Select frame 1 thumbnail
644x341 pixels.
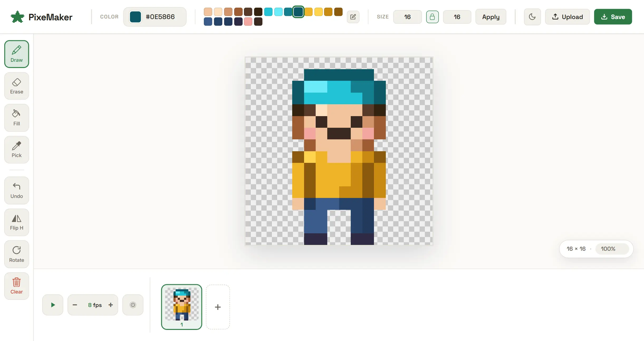coord(182,307)
